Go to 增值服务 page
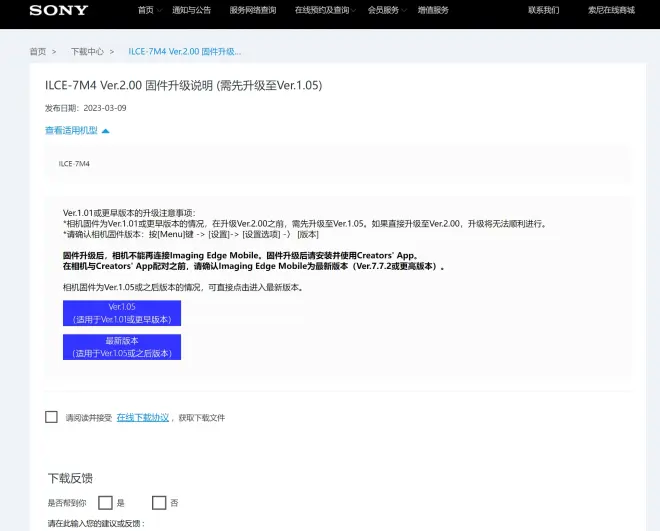This screenshot has height=531, width=660. (x=432, y=10)
